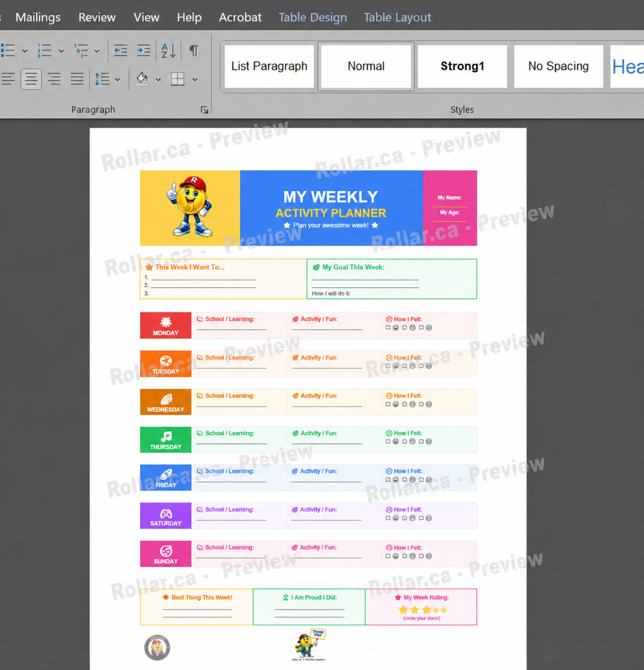Open the Shading color dropdown arrow
Image resolution: width=644 pixels, height=670 pixels.
point(158,79)
